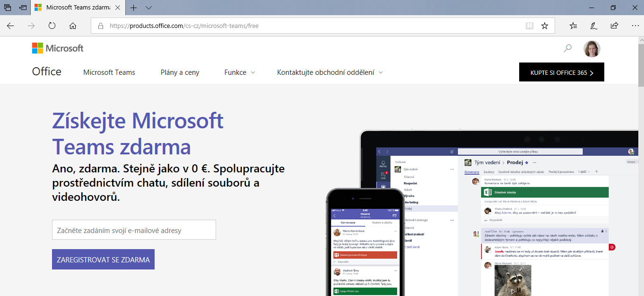Reload the page with Refresh icon
This screenshot has width=644, height=296.
click(x=52, y=26)
